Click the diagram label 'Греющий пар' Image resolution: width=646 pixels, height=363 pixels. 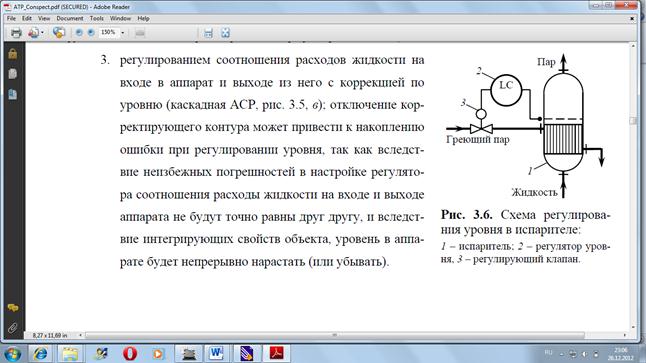[x=478, y=140]
